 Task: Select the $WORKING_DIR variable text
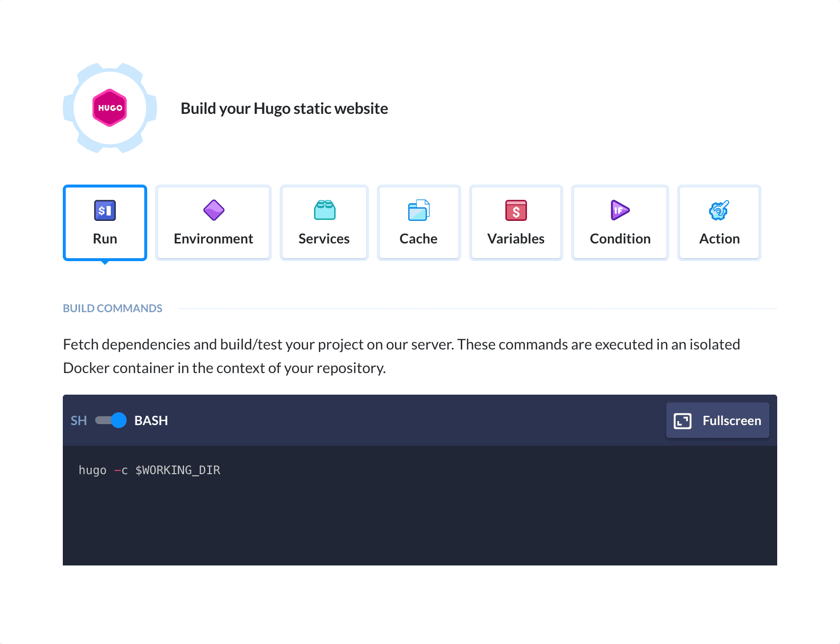pyautogui.click(x=178, y=470)
